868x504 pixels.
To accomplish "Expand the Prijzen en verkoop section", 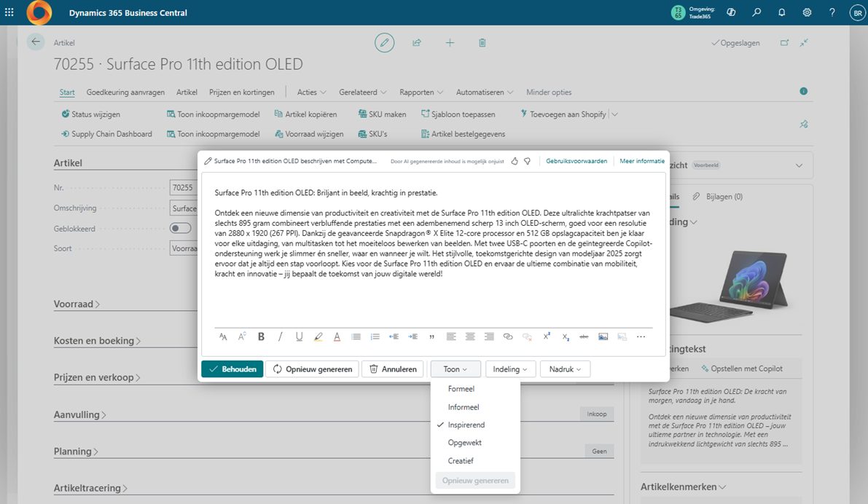I will pos(97,377).
